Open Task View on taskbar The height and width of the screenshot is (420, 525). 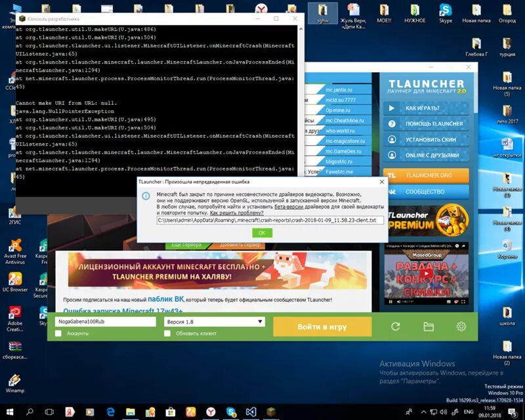49,411
